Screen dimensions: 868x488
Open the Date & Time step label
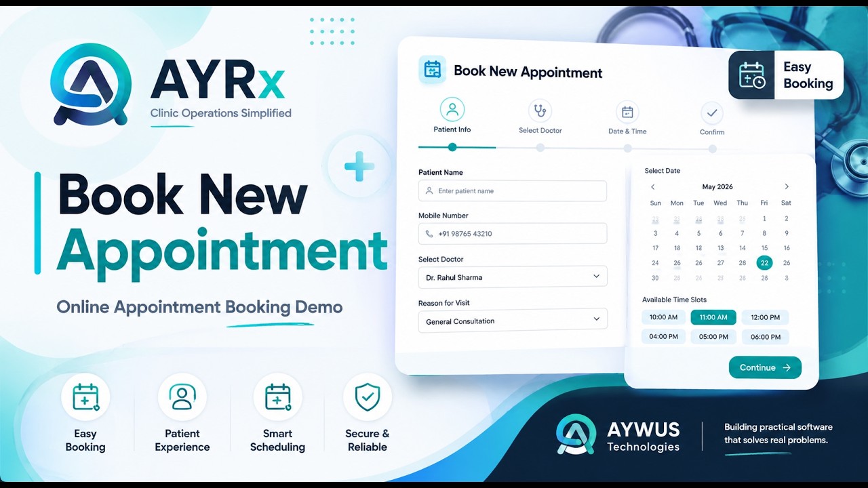[x=627, y=131]
